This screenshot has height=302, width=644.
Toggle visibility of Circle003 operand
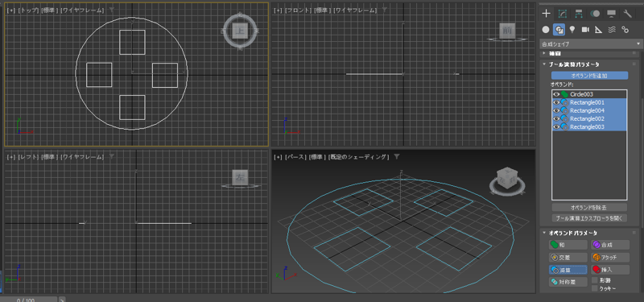tap(556, 94)
